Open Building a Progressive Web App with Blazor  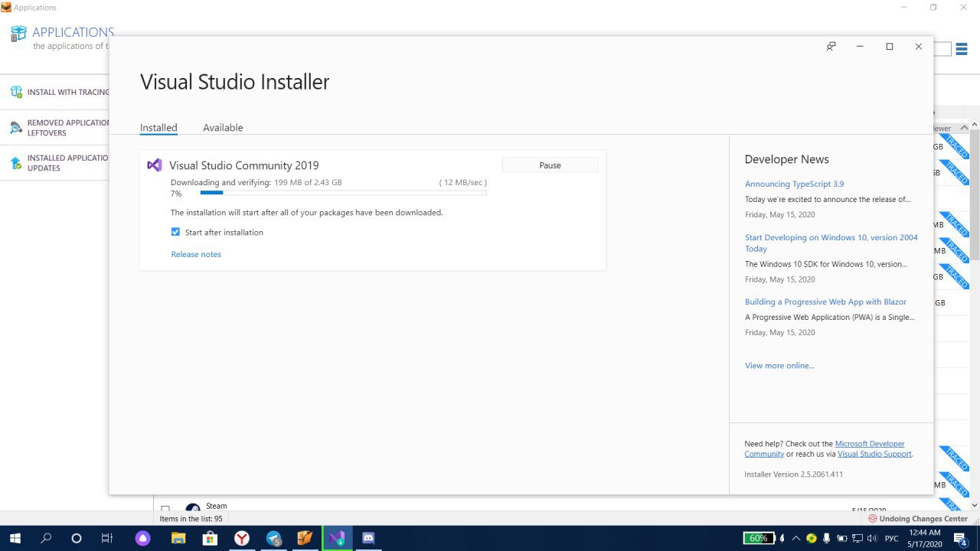pyautogui.click(x=825, y=302)
